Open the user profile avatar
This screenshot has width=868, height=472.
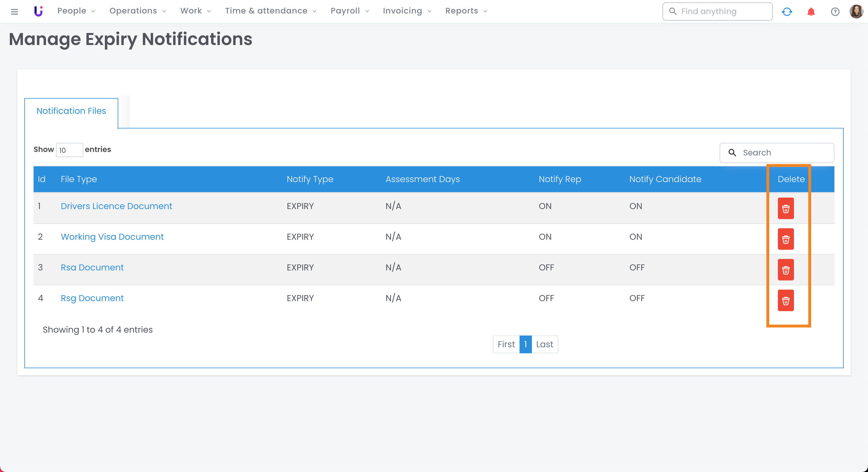coord(856,12)
